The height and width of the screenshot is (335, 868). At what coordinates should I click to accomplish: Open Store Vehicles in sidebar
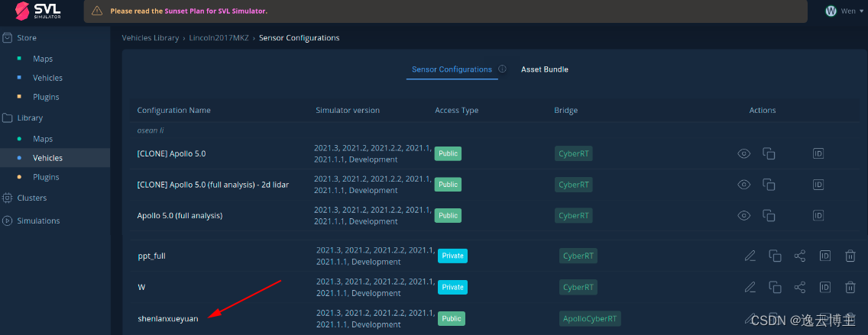47,78
